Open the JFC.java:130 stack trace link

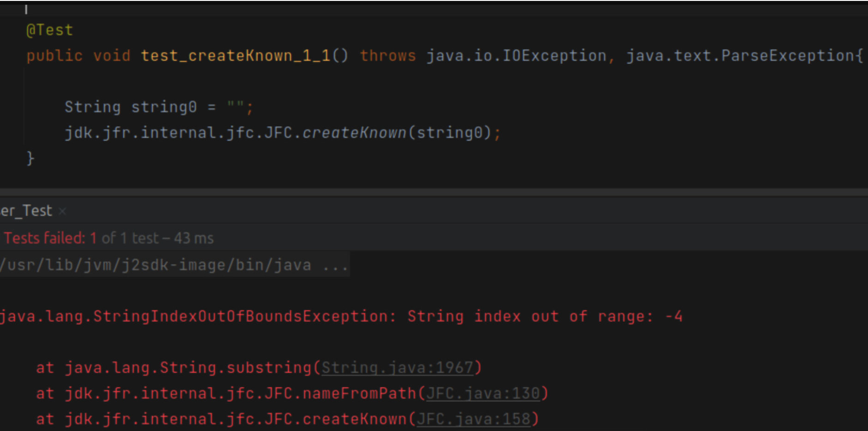click(483, 393)
